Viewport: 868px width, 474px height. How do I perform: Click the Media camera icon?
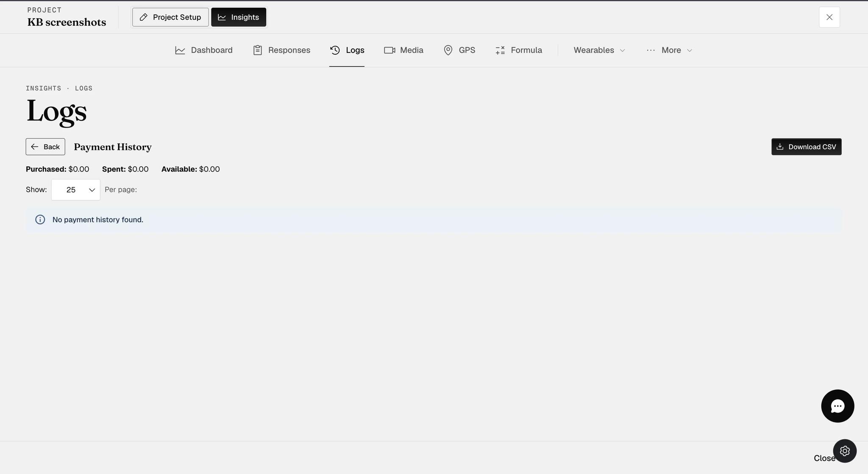pos(389,50)
